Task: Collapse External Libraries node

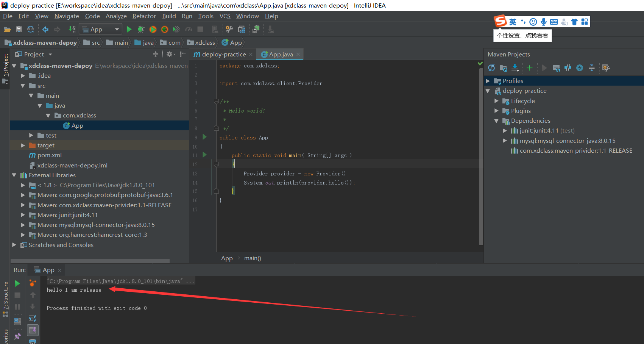Action: tap(14, 175)
